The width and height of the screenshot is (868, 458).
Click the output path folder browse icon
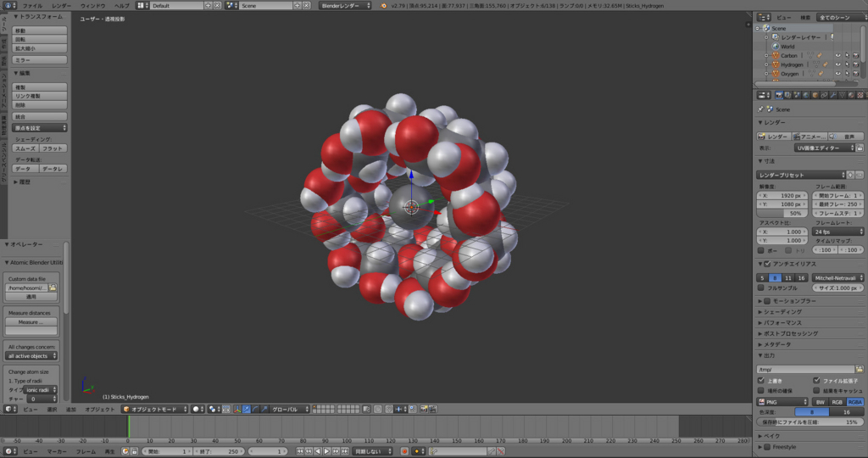[x=860, y=370]
